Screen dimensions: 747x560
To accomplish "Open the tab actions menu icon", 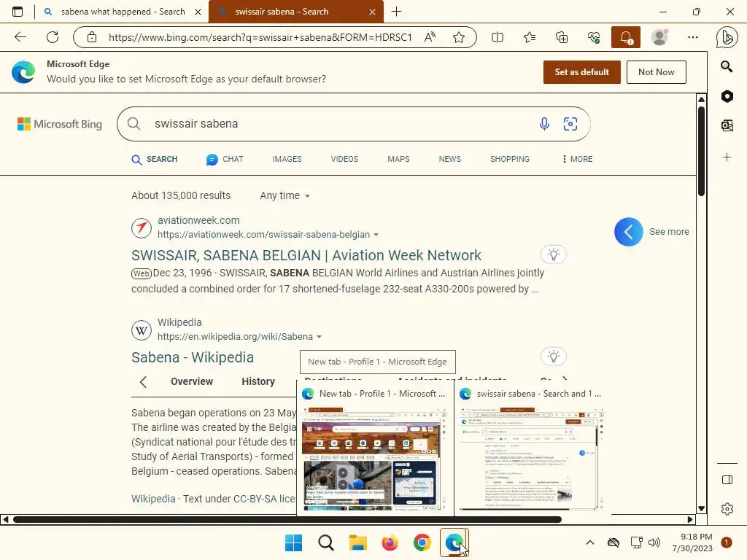I will 18,12.
